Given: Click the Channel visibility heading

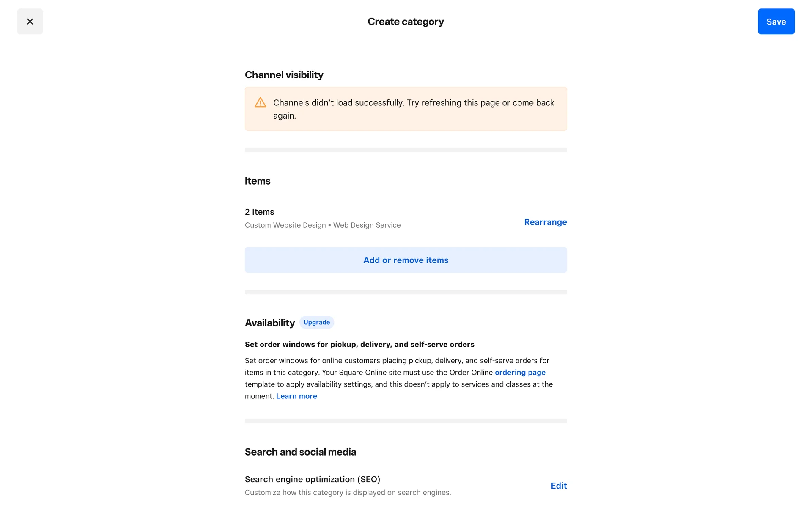Looking at the screenshot, I should 284,75.
